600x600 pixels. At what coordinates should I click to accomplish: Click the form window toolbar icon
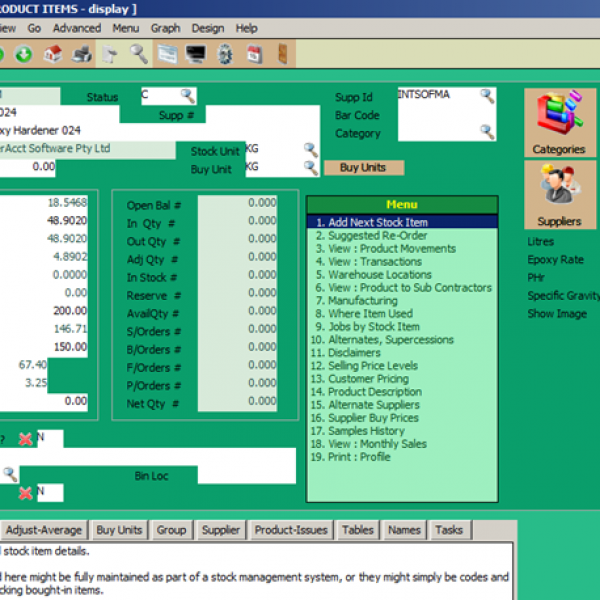pos(168,54)
